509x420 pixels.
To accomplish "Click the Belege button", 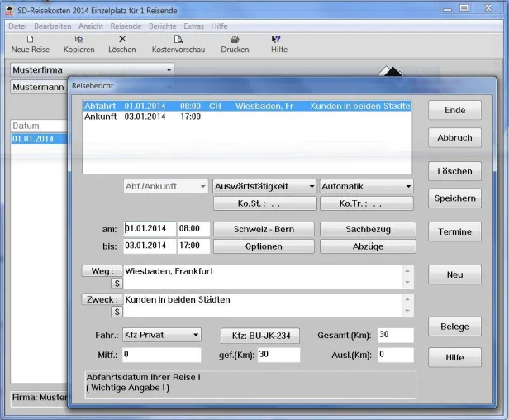I will [454, 327].
